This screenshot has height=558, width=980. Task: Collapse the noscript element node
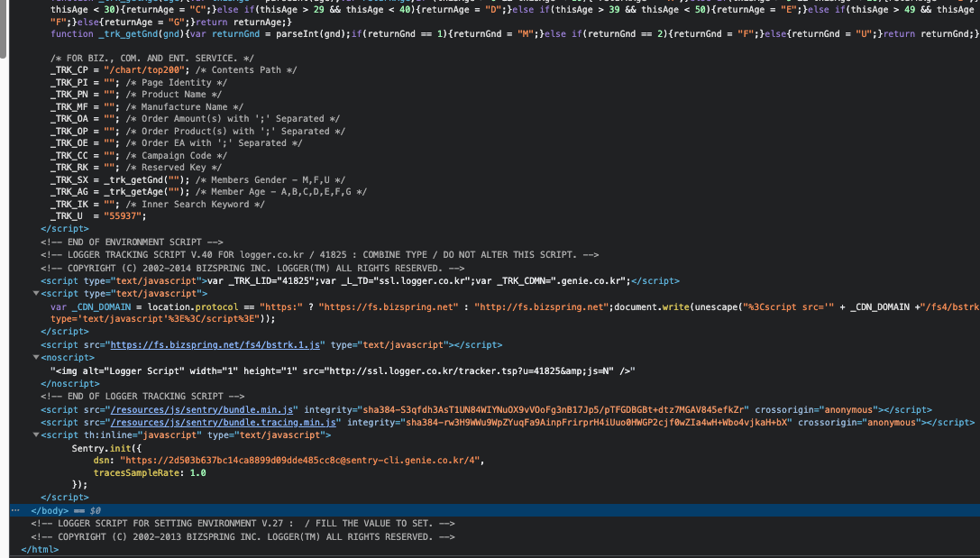pos(36,357)
